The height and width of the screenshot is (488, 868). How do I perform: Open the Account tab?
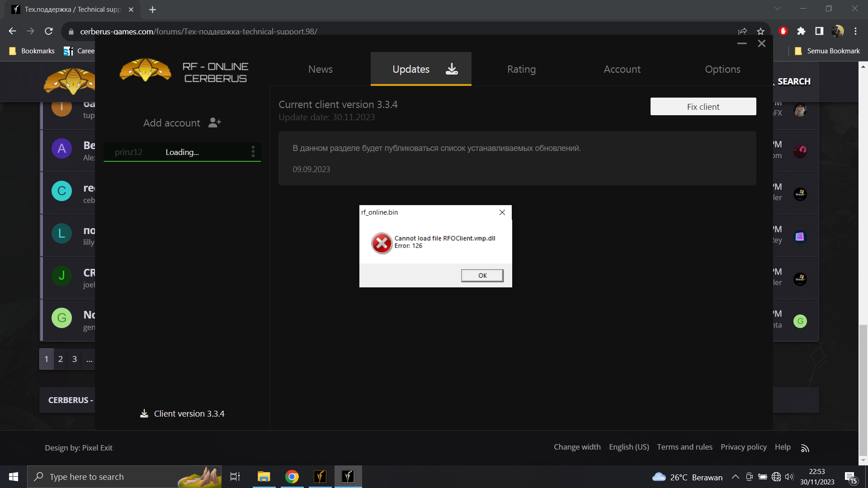622,69
